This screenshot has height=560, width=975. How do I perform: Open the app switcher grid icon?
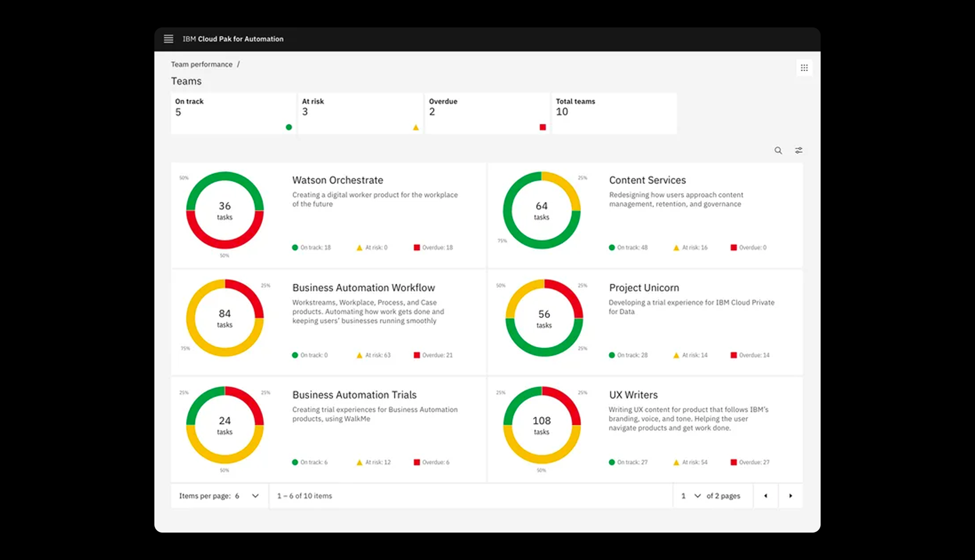coord(804,68)
